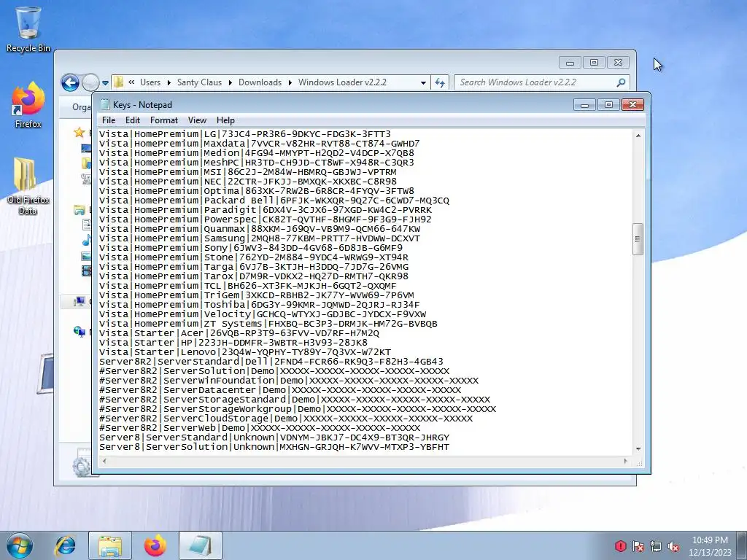The image size is (747, 560).
Task: Open Notepad's Format menu
Action: tap(164, 120)
